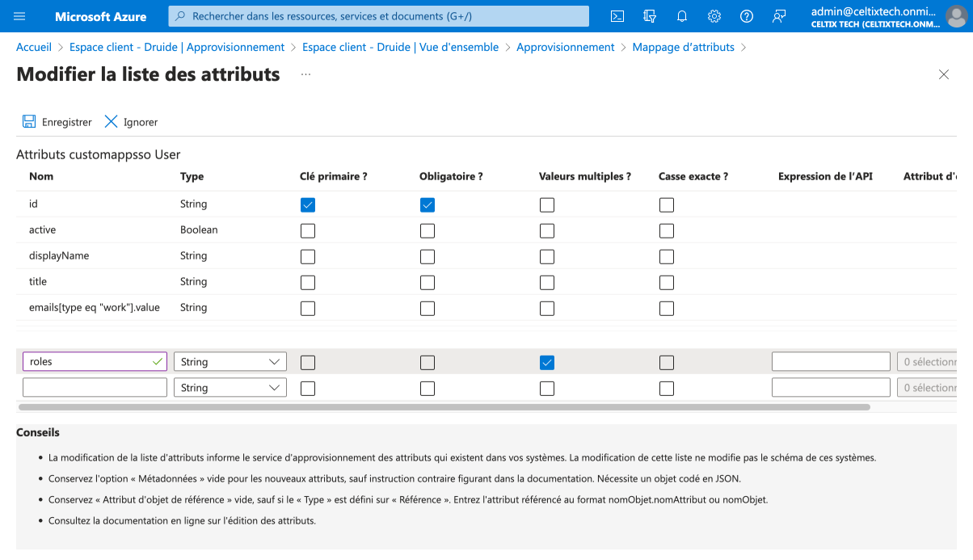973x560 pixels.
Task: Click the Obligatoire ? column header
Action: (x=451, y=176)
